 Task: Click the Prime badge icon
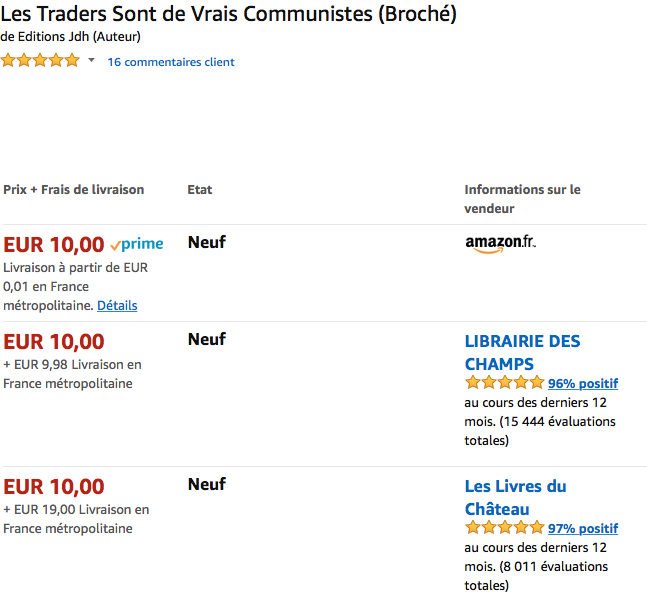tap(137, 244)
